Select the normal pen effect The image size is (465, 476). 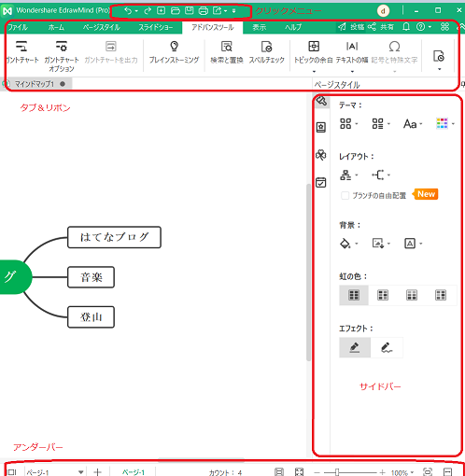pos(355,347)
